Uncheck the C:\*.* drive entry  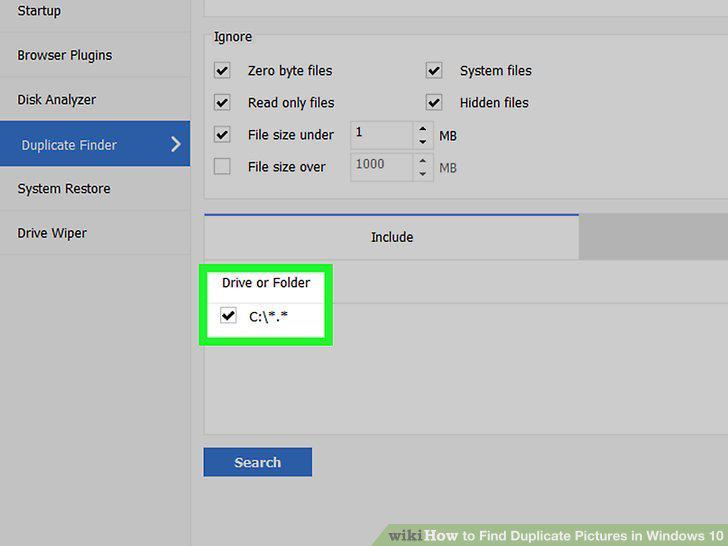pyautogui.click(x=228, y=316)
